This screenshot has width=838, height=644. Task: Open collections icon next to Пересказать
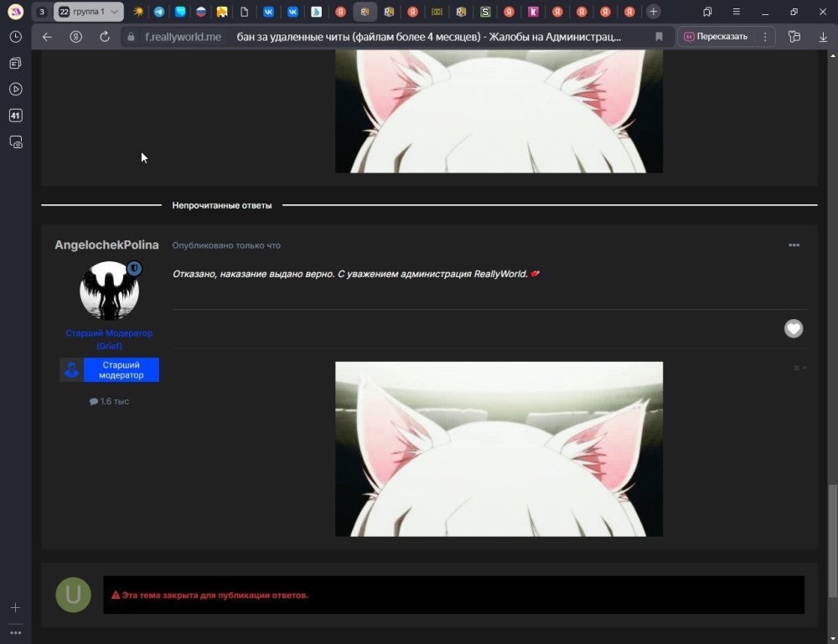click(794, 37)
